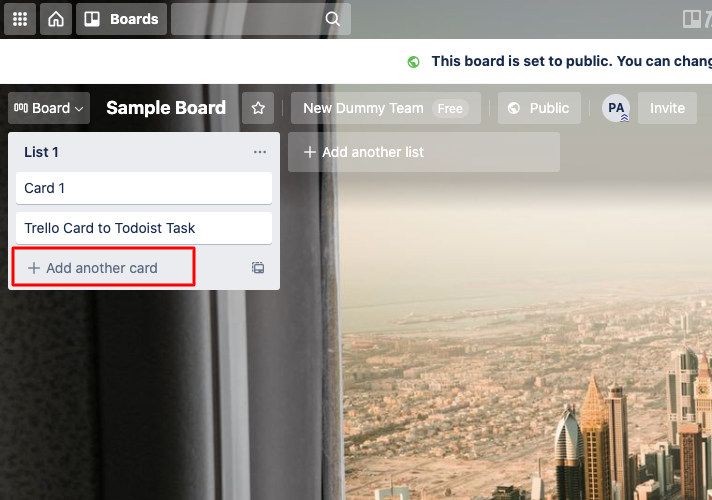Star the Sample Board
Screen dimensions: 712x500
(x=259, y=108)
